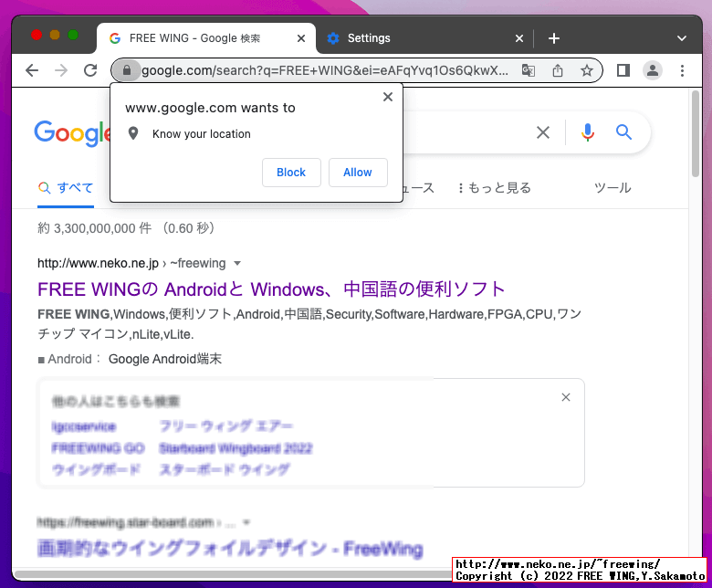Block location access for google.com
Image resolution: width=712 pixels, height=588 pixels.
[291, 173]
